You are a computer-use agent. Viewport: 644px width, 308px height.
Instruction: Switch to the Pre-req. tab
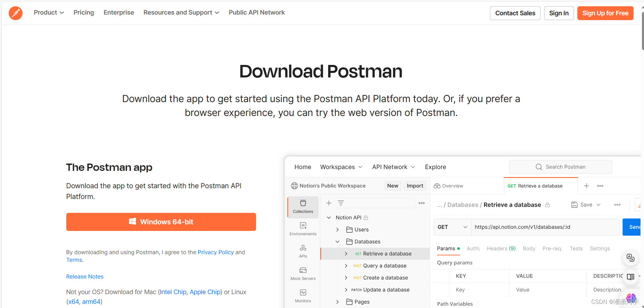[x=552, y=249]
